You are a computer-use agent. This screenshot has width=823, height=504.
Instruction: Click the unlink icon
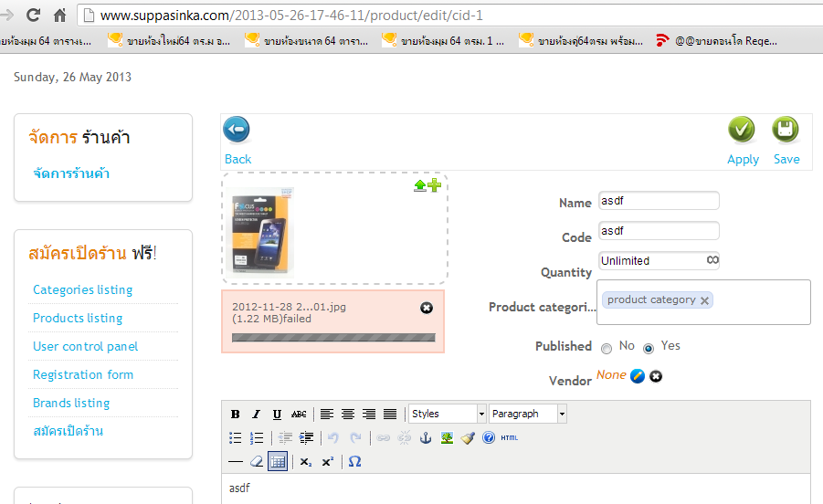coord(404,438)
